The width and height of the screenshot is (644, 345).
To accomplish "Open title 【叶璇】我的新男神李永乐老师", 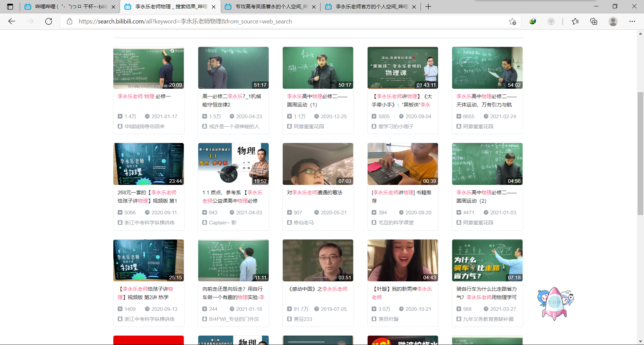I will (x=402, y=293).
